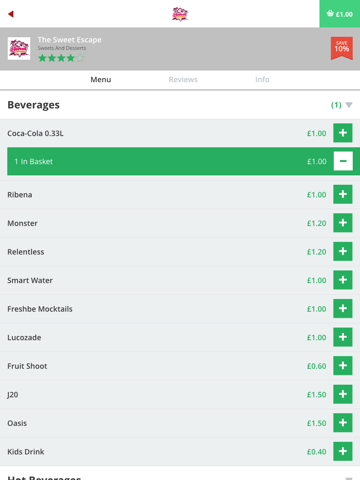Viewport: 360px width, 480px height.
Task: Add Coca-Cola 0.33L to basket
Action: [x=343, y=133]
